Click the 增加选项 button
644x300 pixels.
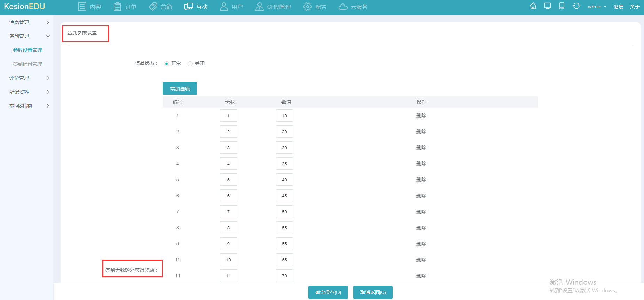pos(180,88)
